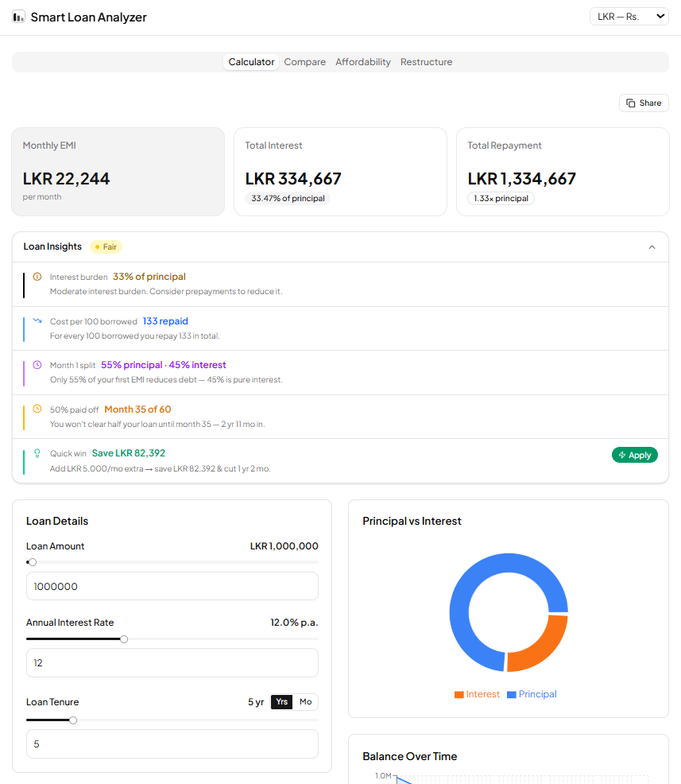Toggle Interest legend in donut chart
681x784 pixels.
coord(477,694)
